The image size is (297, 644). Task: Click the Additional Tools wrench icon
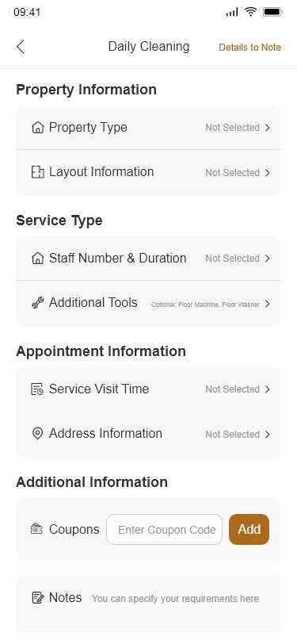point(37,303)
